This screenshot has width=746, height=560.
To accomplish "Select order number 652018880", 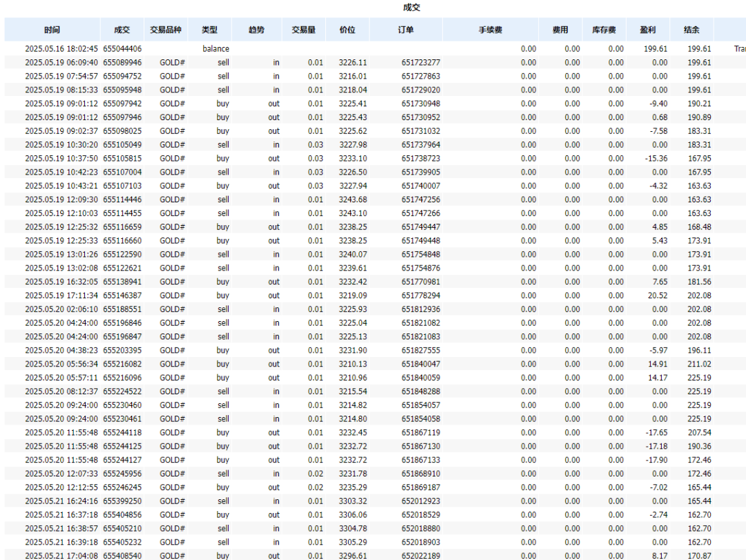I will [421, 529].
